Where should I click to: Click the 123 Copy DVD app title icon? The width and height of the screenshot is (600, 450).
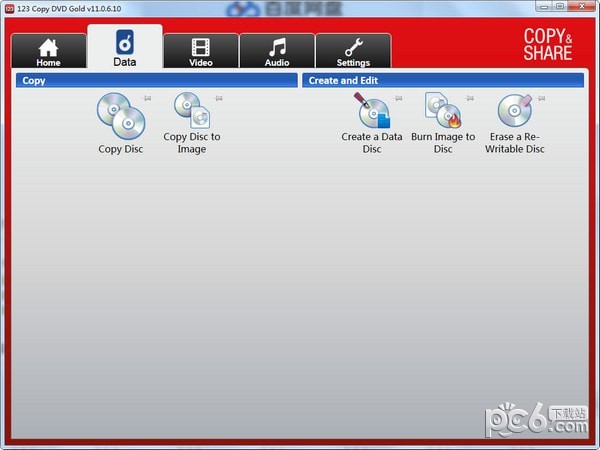click(9, 8)
